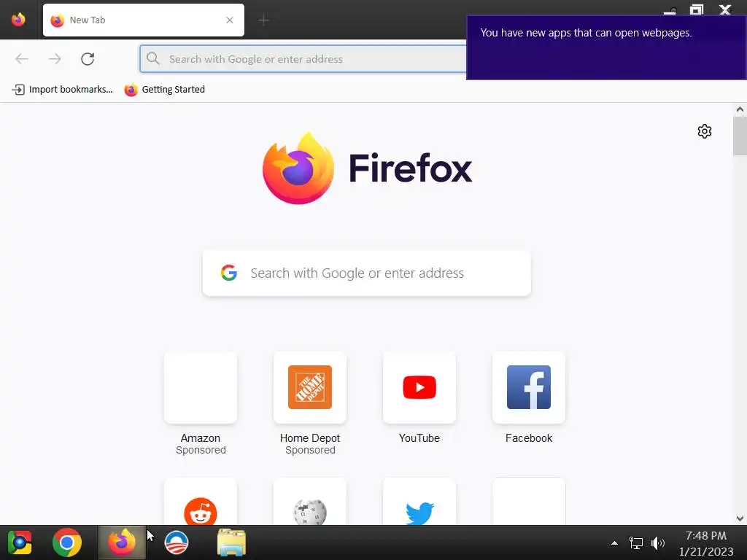Open the Amazon sponsored shortcut tile

tap(201, 388)
